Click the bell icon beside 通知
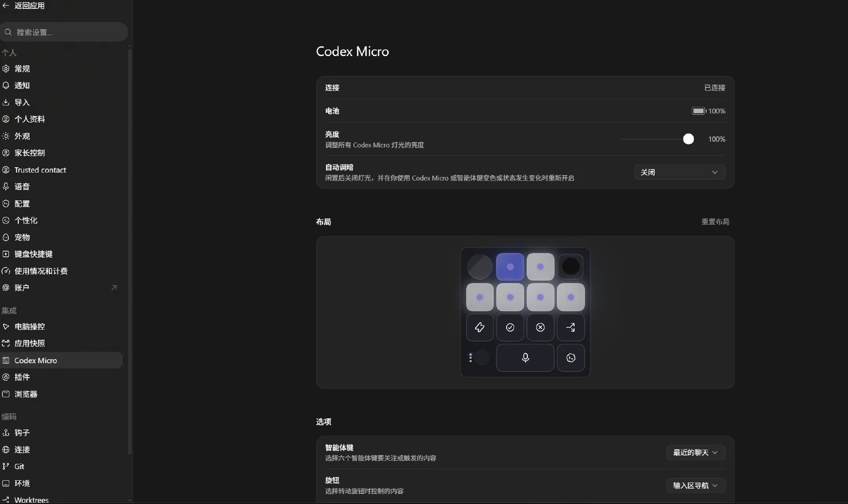Viewport: 848px width, 504px height. click(x=6, y=86)
